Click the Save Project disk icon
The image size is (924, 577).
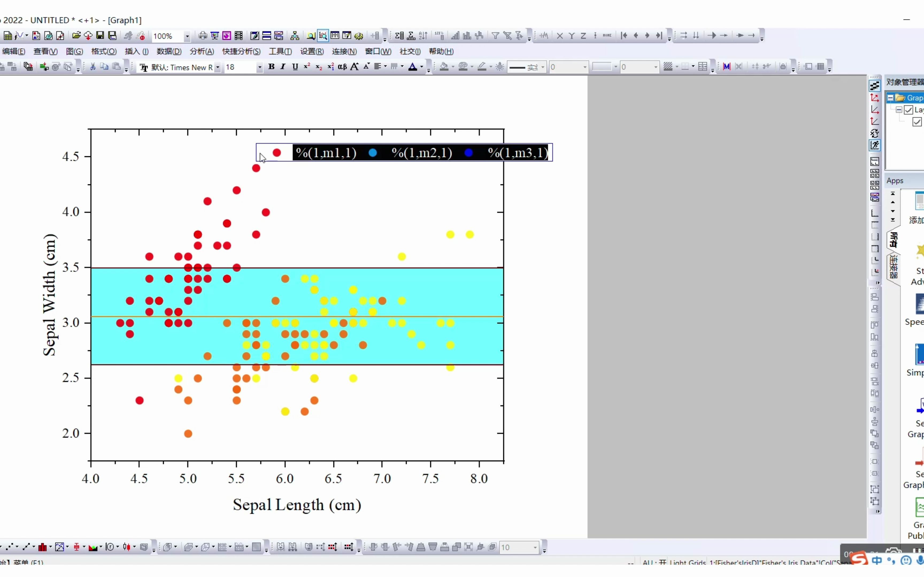click(x=100, y=36)
